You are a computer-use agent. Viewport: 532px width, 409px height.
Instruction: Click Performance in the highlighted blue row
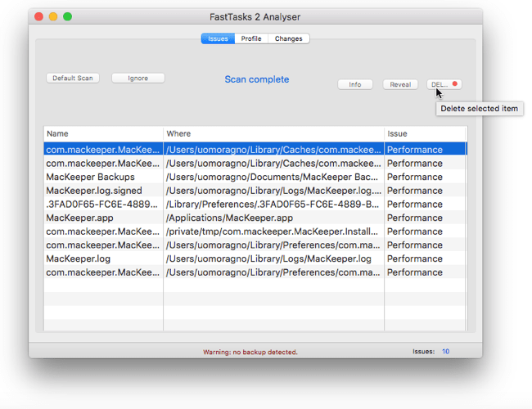tap(415, 150)
